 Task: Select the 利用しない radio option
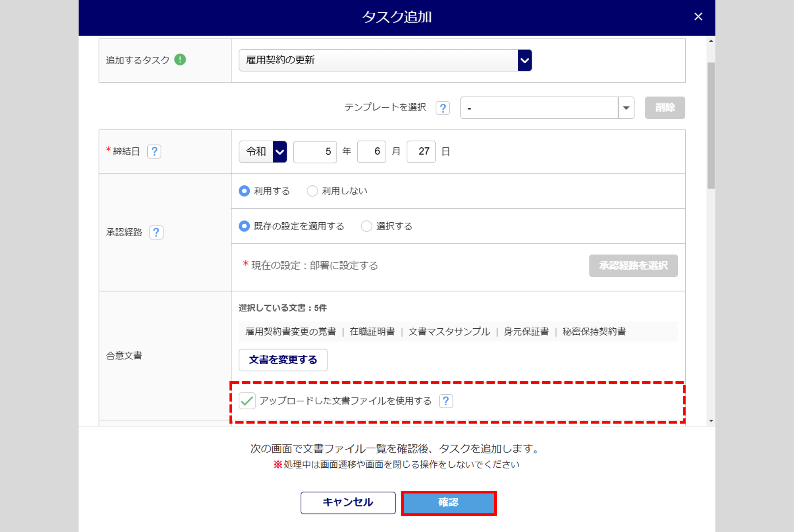[x=312, y=191]
